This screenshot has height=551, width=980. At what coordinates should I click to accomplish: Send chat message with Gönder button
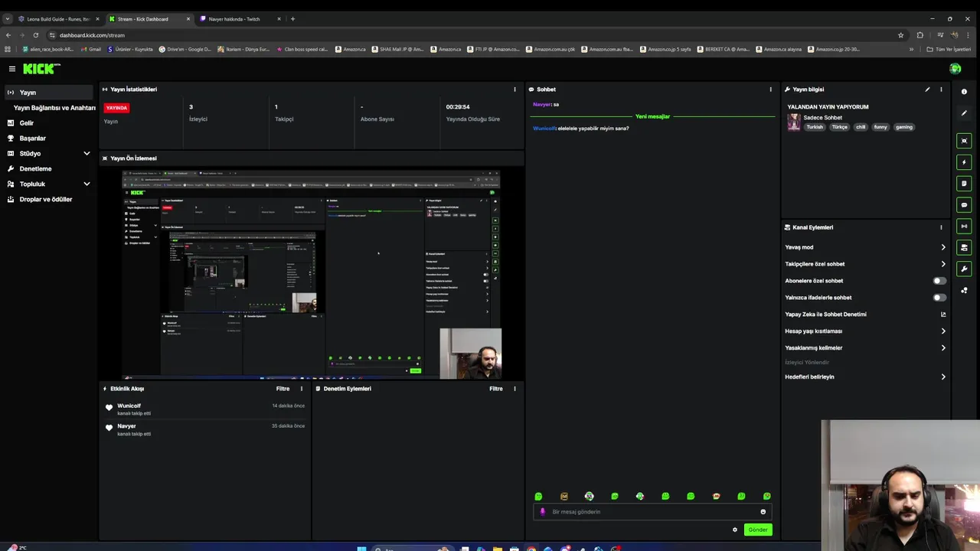coord(758,530)
